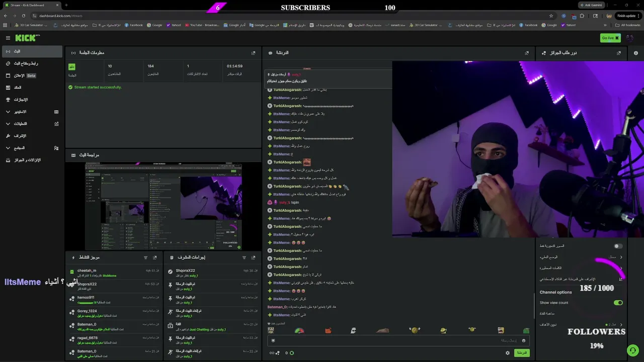Click the info icon at the right edge

click(x=636, y=53)
